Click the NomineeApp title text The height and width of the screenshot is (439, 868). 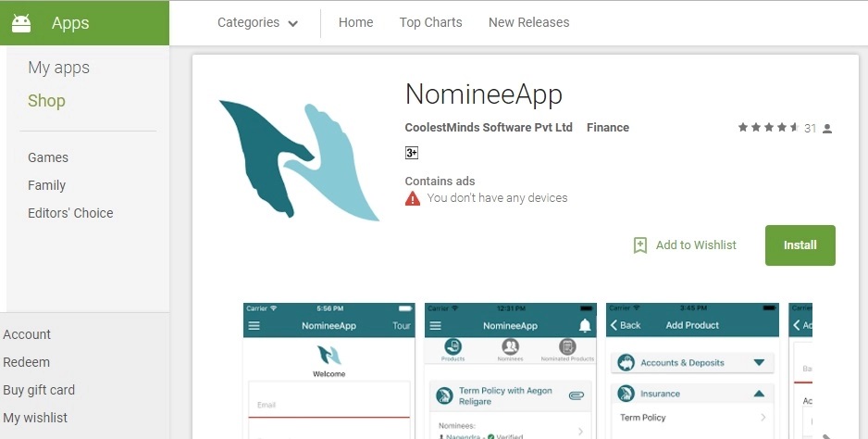484,94
